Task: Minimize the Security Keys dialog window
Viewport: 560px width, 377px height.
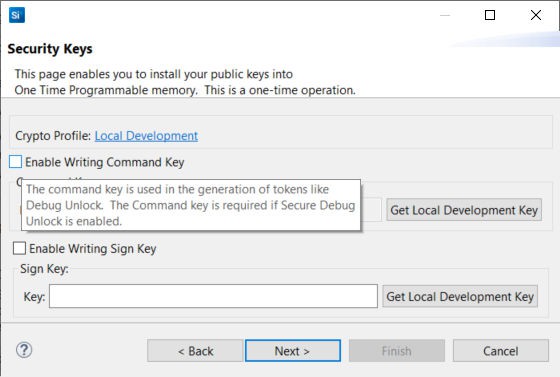Action: (445, 15)
